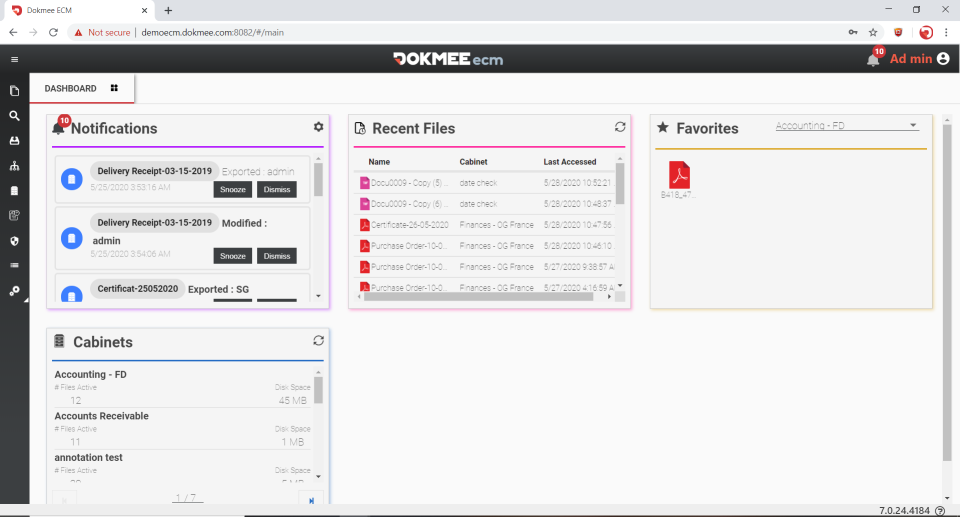The image size is (960, 517).
Task: Click the Recent Files horizontal scrollbar
Action: (478, 296)
